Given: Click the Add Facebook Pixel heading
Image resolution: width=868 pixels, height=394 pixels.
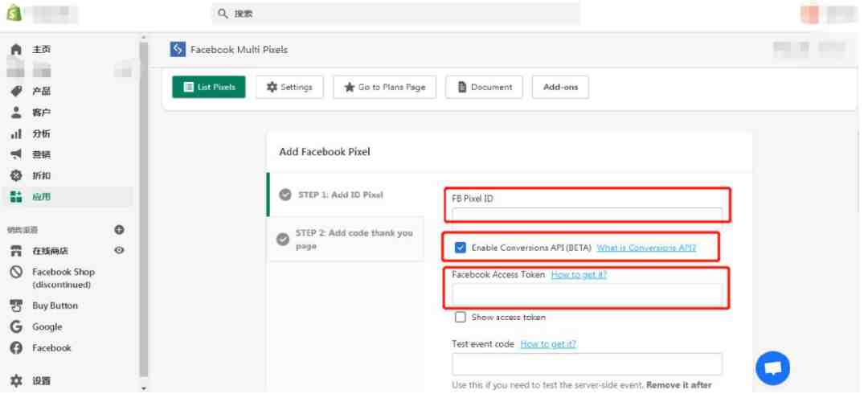Looking at the screenshot, I should click(325, 152).
